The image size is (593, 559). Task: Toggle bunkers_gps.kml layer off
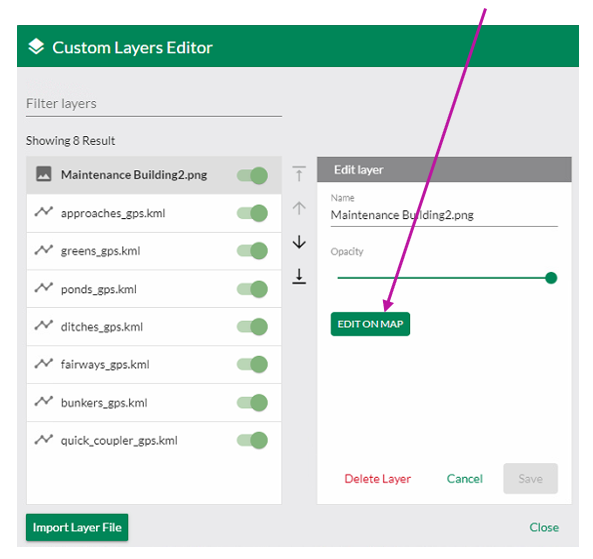tap(252, 403)
